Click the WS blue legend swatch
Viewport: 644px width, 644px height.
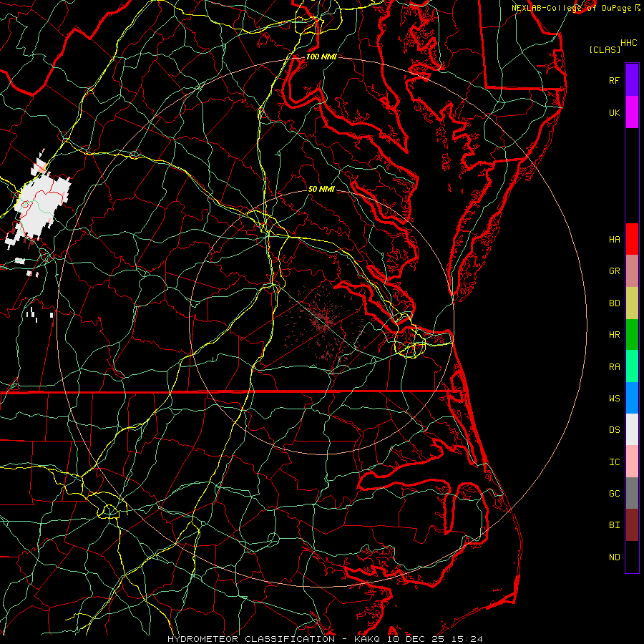click(x=632, y=398)
